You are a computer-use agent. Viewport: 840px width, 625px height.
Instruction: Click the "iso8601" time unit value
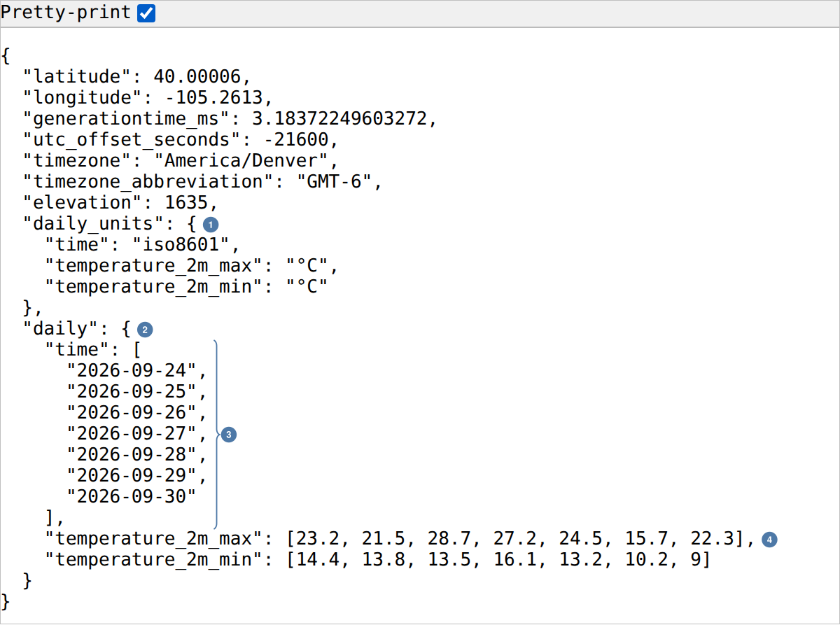coord(180,244)
